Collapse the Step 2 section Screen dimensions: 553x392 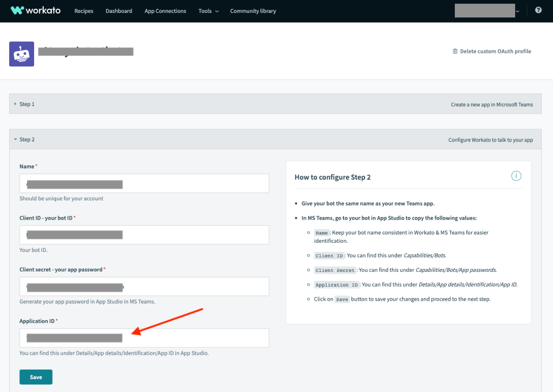point(276,140)
